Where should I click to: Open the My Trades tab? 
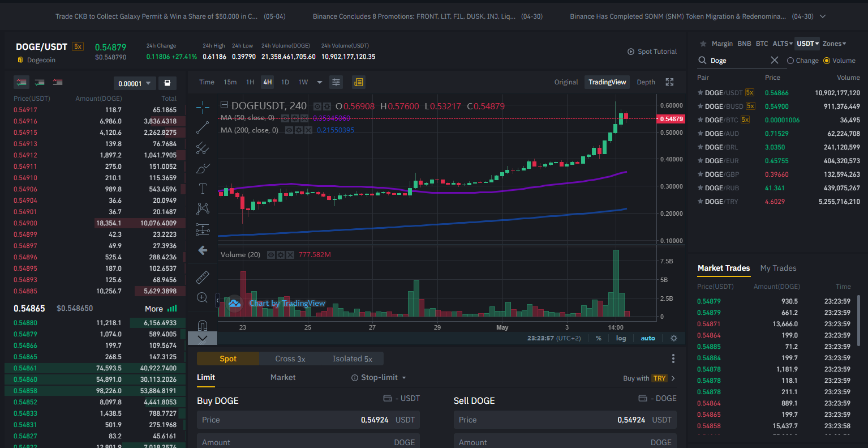tap(778, 268)
